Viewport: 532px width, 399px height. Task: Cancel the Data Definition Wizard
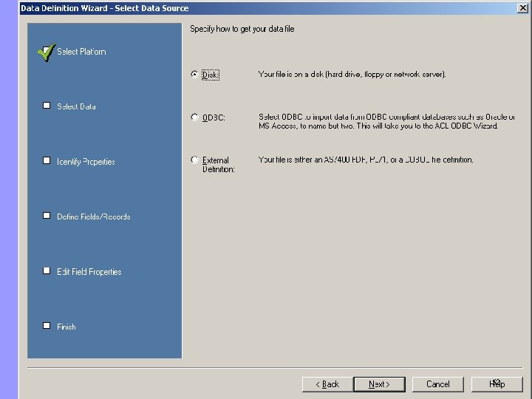(x=437, y=384)
